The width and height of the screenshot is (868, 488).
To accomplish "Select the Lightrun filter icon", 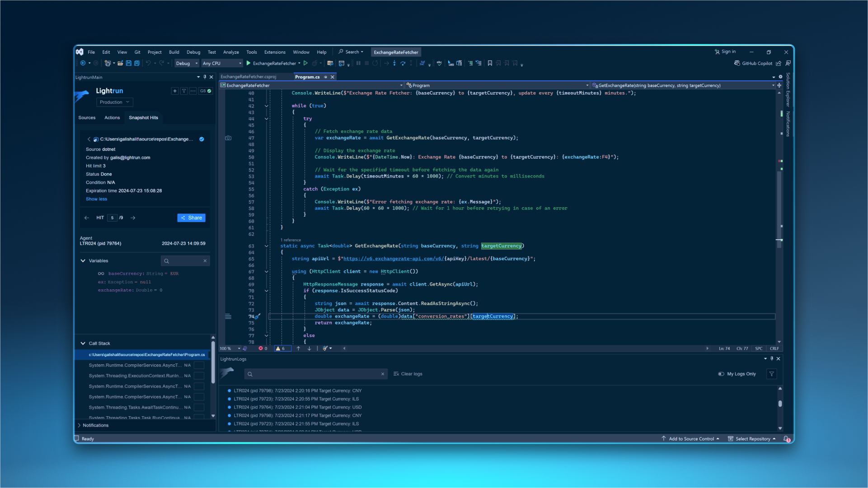I will (x=184, y=91).
